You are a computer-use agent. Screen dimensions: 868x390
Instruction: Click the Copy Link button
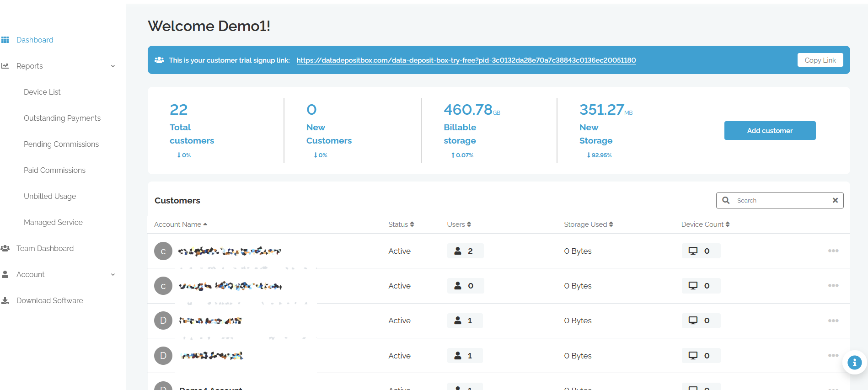click(x=820, y=60)
